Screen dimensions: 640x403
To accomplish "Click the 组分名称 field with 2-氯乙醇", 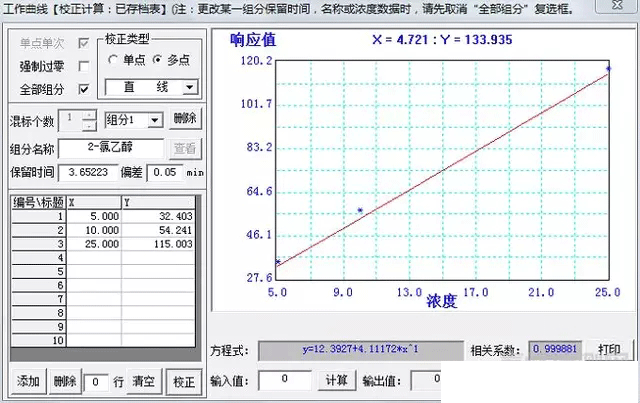I will [x=112, y=148].
